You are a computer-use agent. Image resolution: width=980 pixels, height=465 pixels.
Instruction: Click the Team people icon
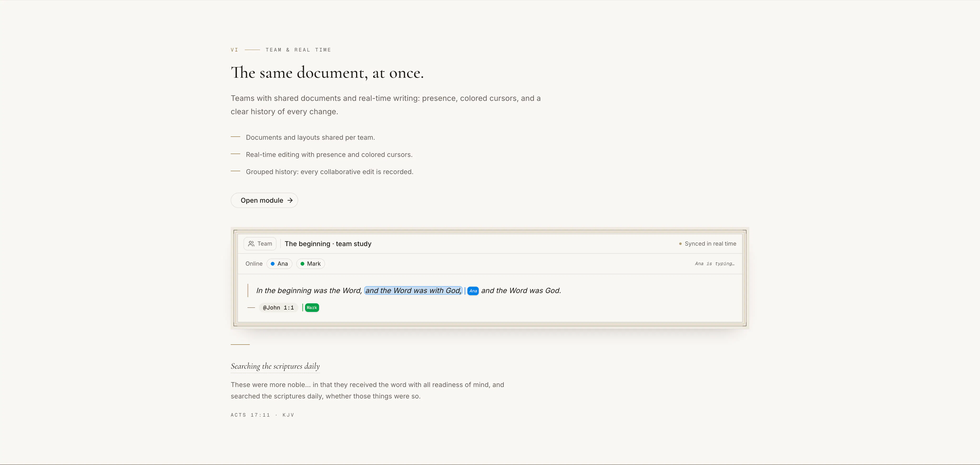point(251,243)
